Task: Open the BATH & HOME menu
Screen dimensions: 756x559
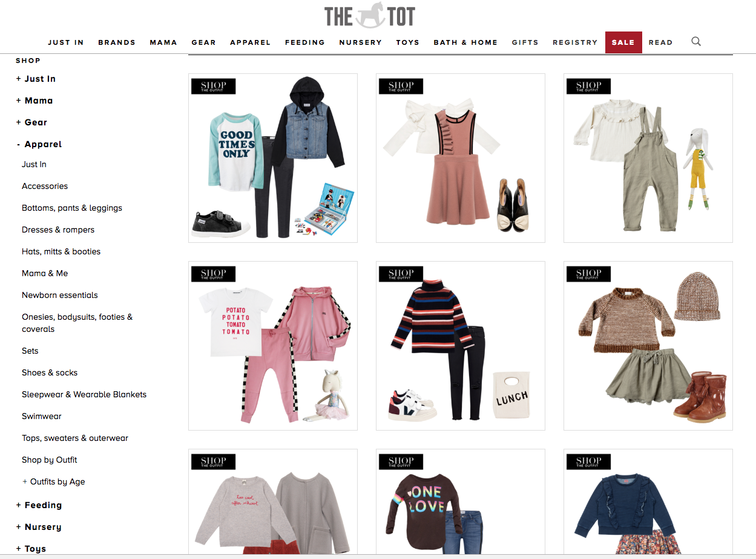Action: coord(465,42)
